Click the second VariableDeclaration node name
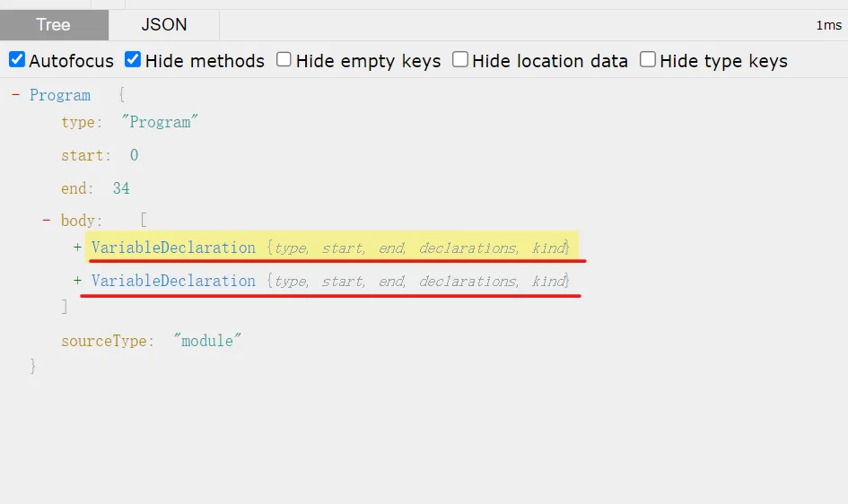This screenshot has width=848, height=504. pos(173,281)
